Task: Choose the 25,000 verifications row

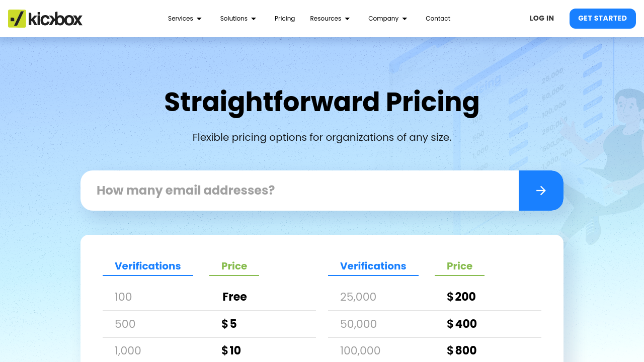Action: [x=434, y=297]
